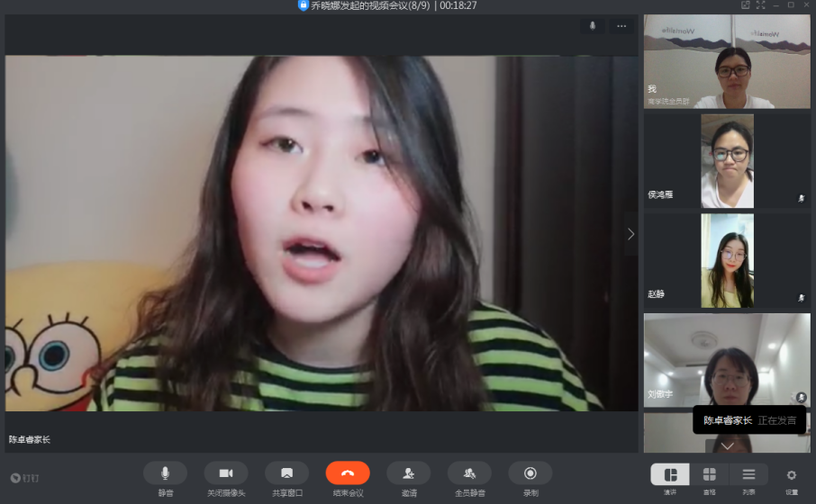
Task: Select 侯鸿雁's video thumbnail
Action: coord(727,161)
